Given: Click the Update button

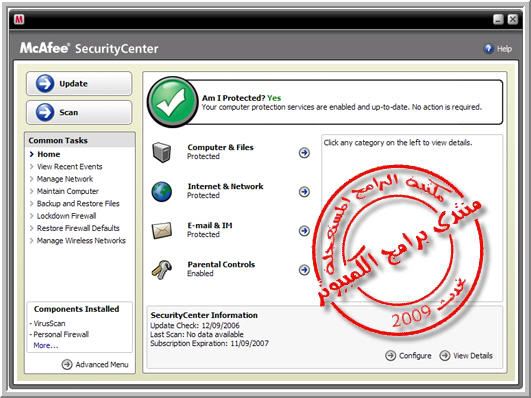Looking at the screenshot, I should click(x=79, y=83).
